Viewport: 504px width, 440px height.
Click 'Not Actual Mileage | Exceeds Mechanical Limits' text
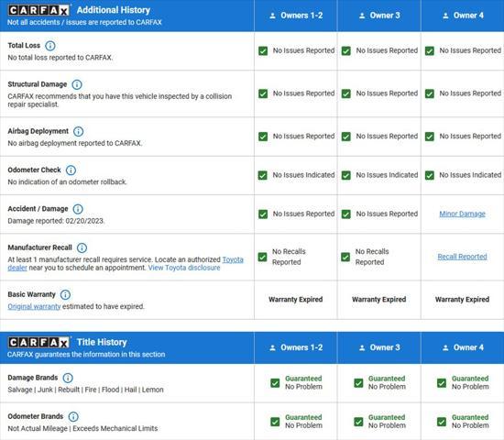pos(82,428)
